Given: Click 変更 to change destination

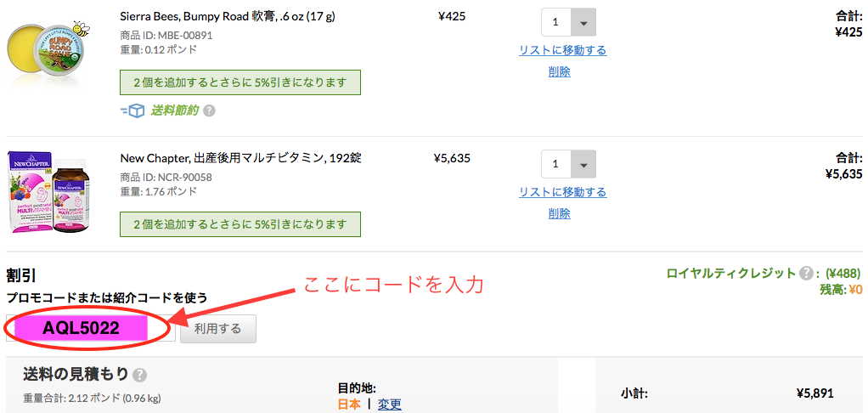Looking at the screenshot, I should click(x=390, y=405).
